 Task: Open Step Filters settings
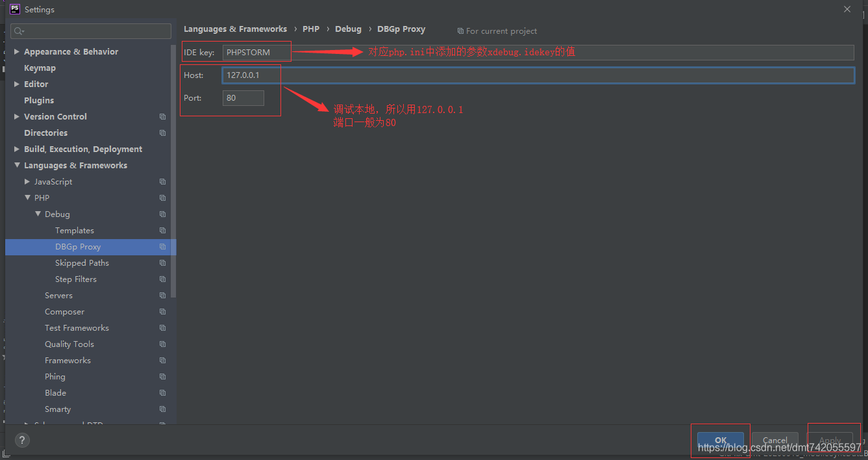click(76, 279)
